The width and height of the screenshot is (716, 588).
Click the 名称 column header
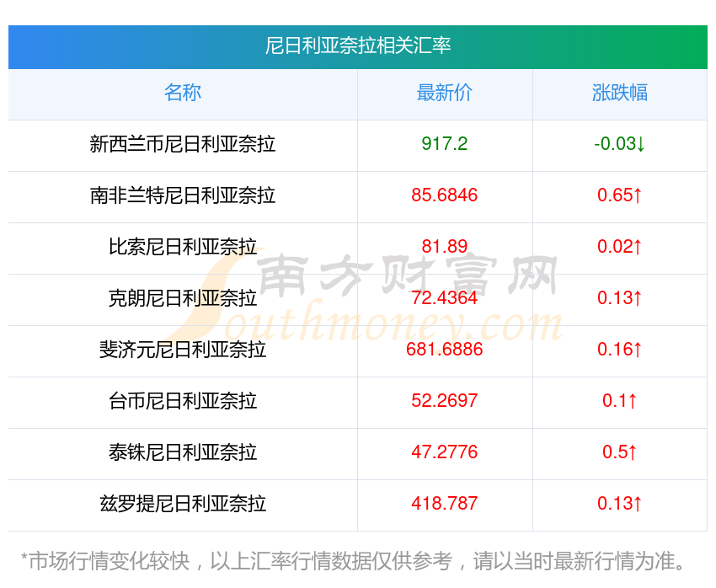click(183, 93)
